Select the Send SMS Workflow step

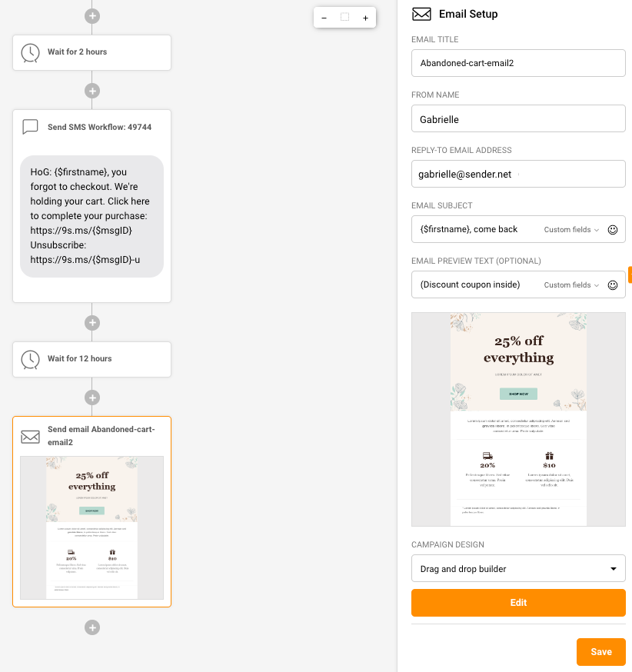coord(91,206)
